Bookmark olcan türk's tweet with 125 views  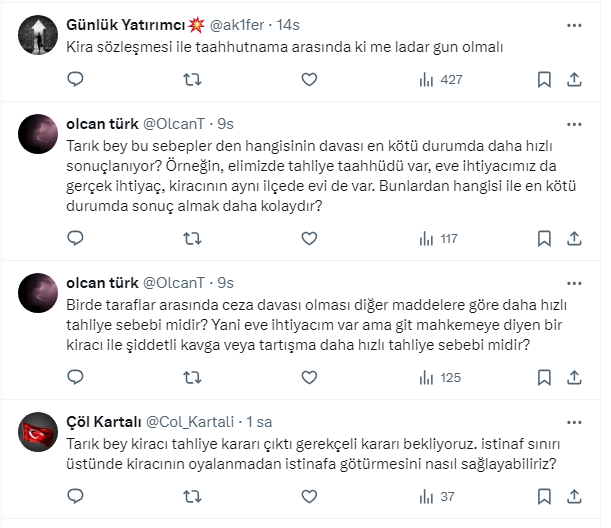545,377
